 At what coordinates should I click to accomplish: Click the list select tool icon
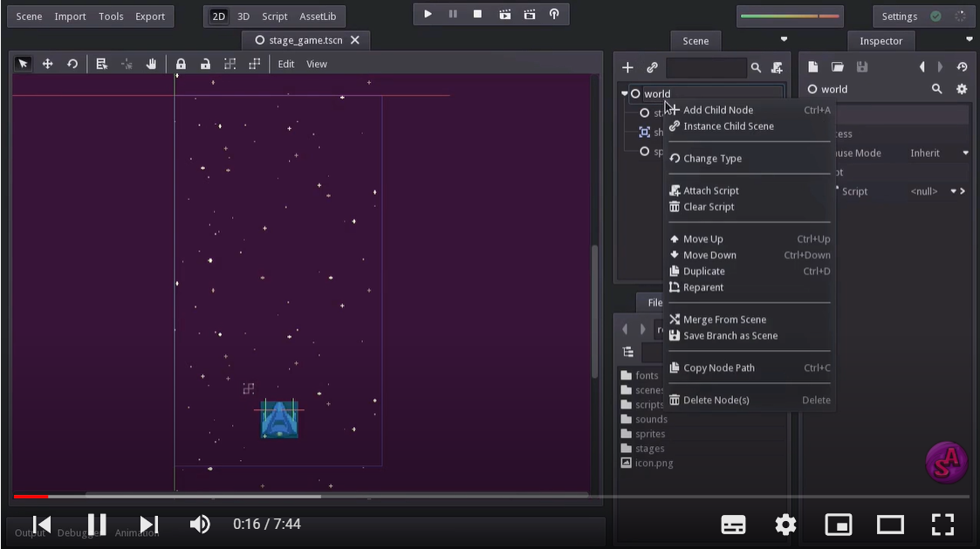(101, 64)
